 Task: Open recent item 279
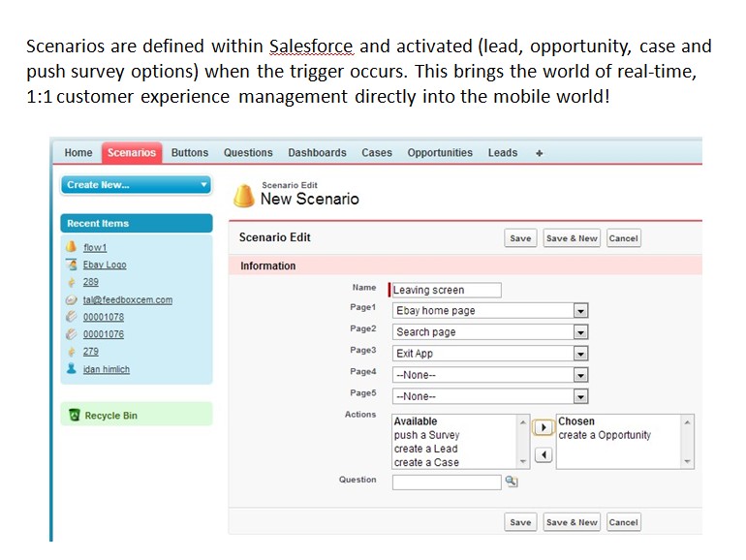coord(90,351)
